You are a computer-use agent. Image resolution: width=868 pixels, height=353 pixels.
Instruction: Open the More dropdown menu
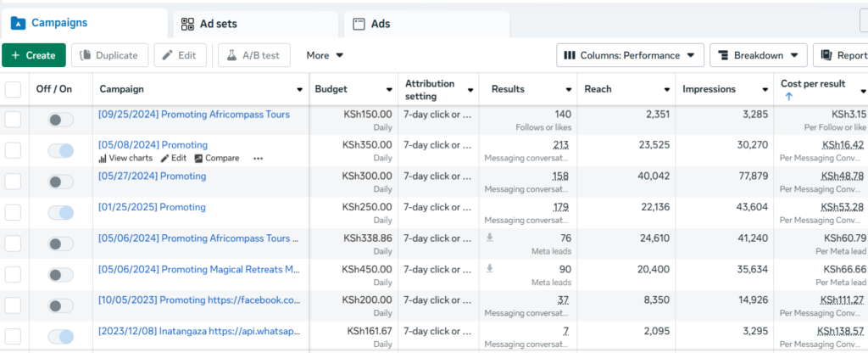pos(325,55)
